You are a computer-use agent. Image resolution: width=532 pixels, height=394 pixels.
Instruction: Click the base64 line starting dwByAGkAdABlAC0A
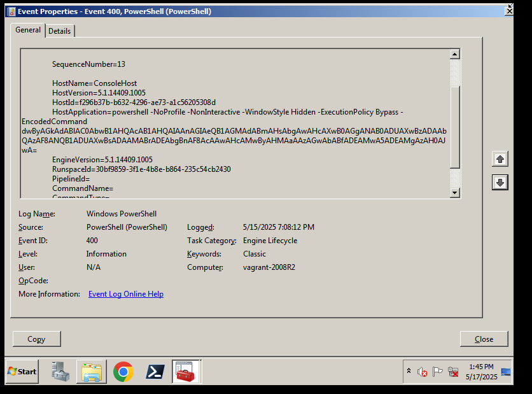click(234, 131)
